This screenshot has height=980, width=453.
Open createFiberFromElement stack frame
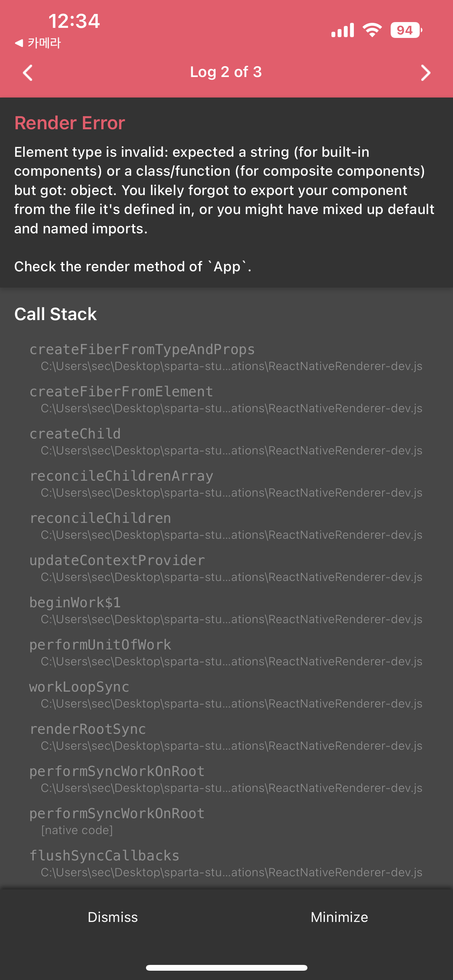226,399
